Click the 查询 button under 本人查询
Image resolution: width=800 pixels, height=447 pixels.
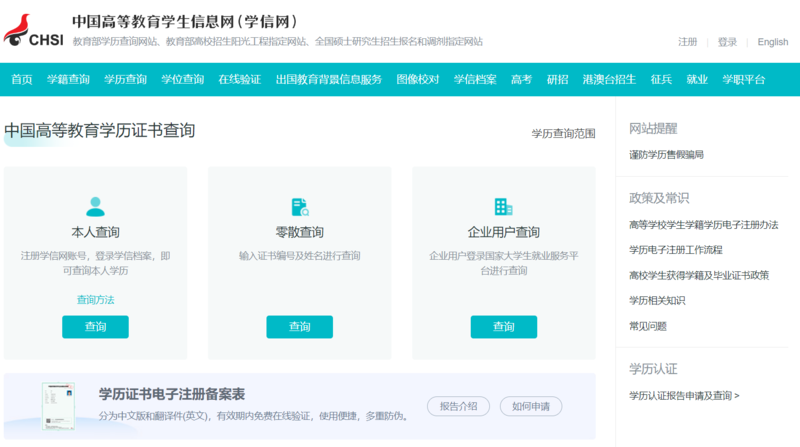point(95,327)
